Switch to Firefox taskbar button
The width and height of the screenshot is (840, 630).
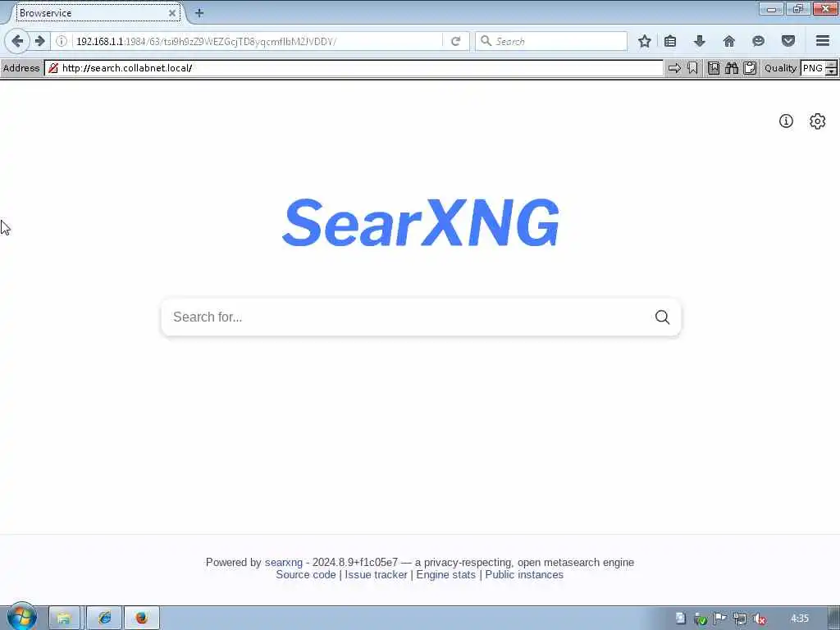pos(141,619)
